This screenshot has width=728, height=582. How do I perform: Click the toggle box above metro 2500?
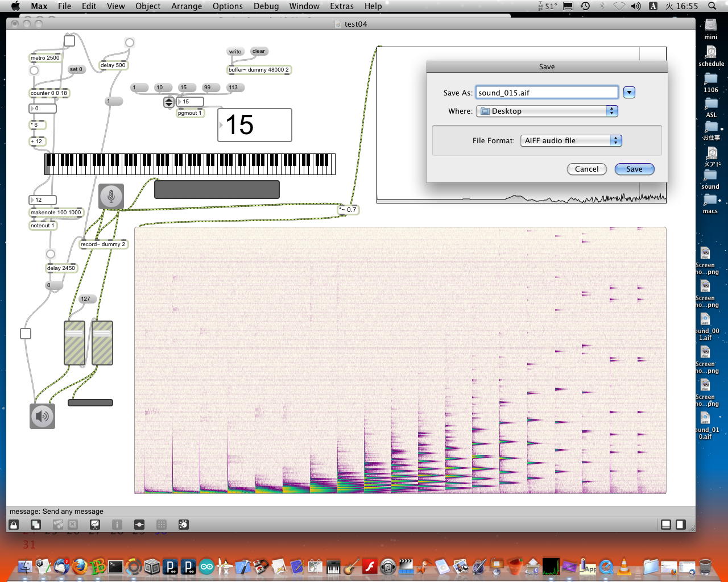pyautogui.click(x=69, y=40)
